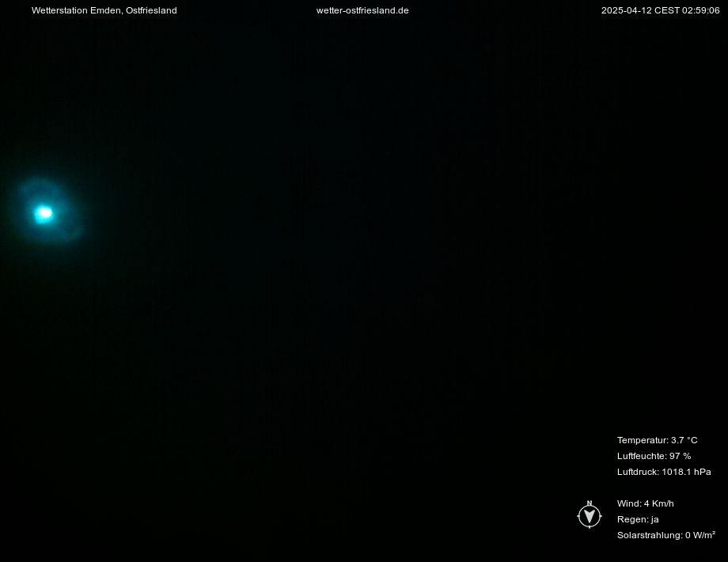Click the 'Luftdruck: 1018.1 hPa' reading
Screen dimensions: 728x562
[664, 472]
